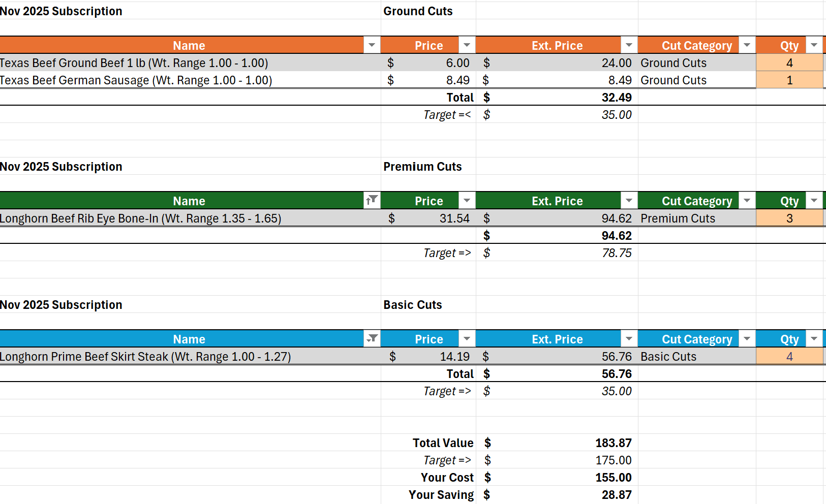
Task: Select Qty cell for Longhorn Rib Eye Bone-In
Action: [789, 218]
